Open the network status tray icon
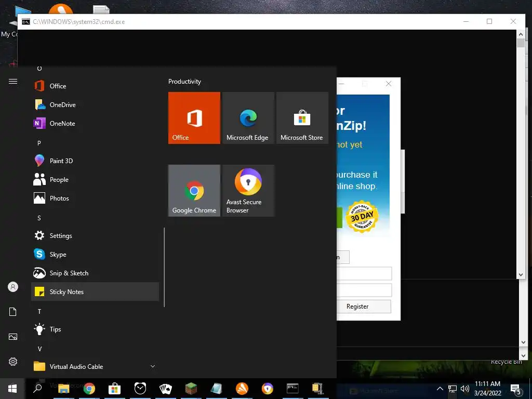532x399 pixels. (x=453, y=389)
